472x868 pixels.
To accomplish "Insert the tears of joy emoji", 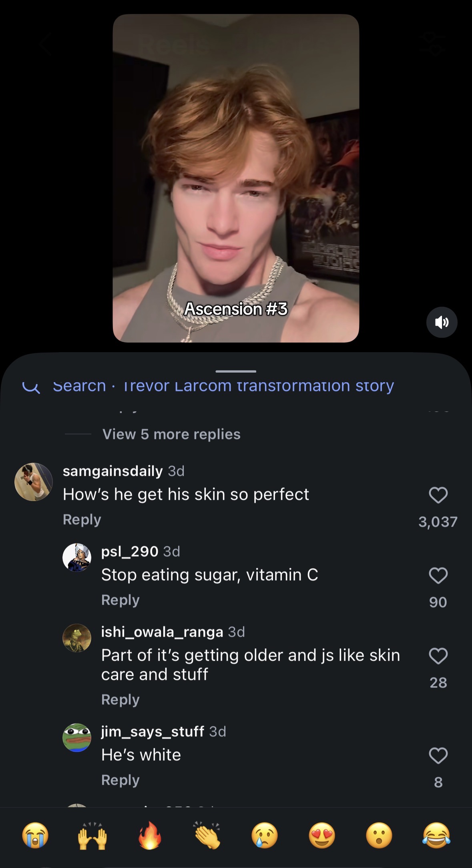I will coord(436,836).
